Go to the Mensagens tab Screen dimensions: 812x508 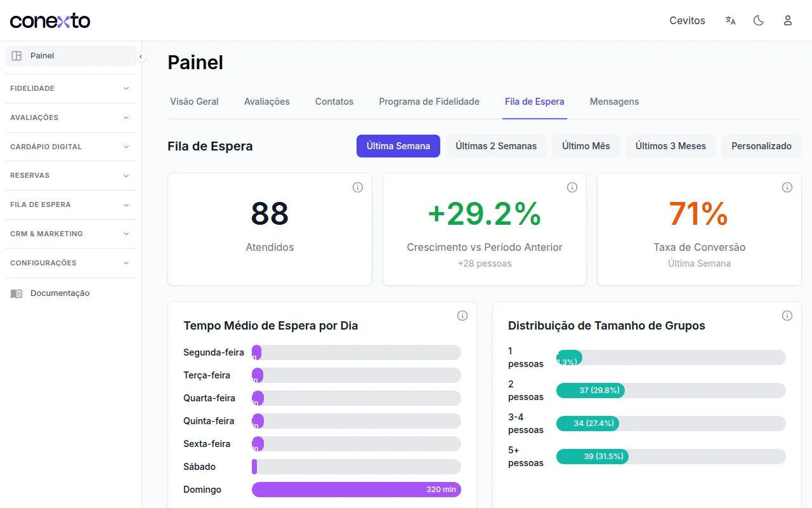614,102
